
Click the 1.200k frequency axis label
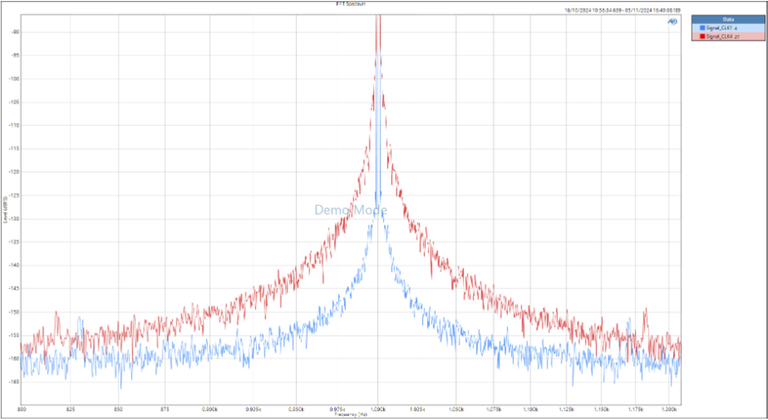(x=668, y=409)
